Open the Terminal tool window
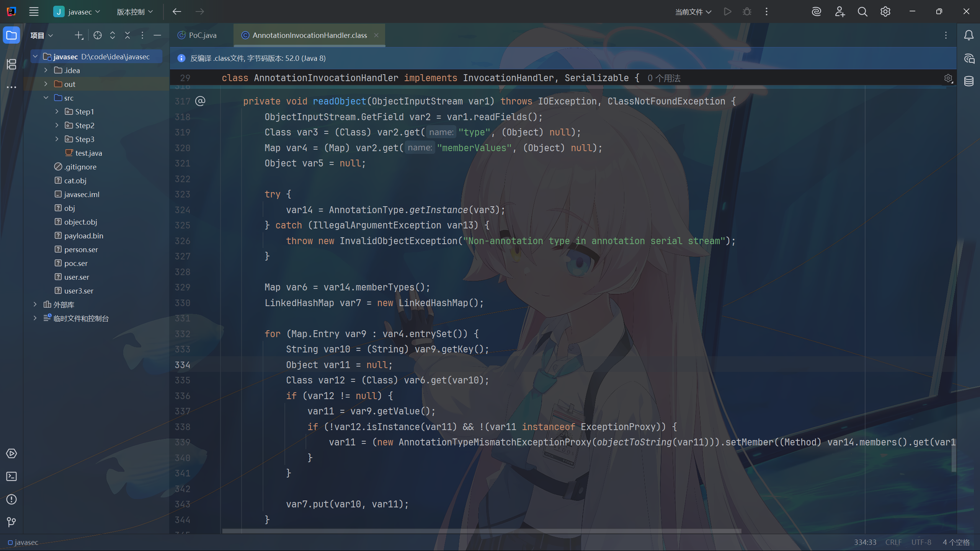The width and height of the screenshot is (980, 551). tap(11, 476)
